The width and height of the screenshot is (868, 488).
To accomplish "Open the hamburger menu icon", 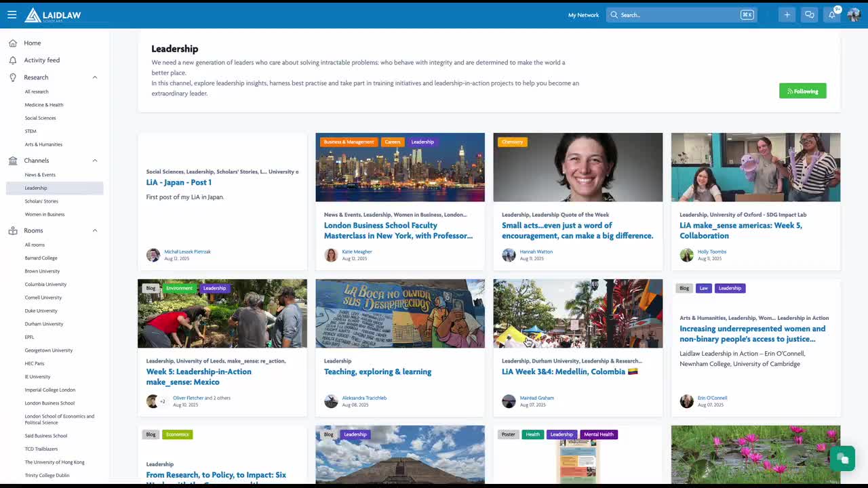I will [x=12, y=14].
